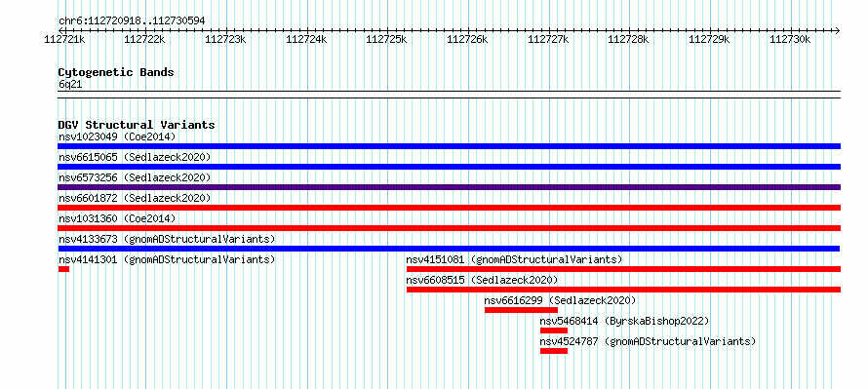
Task: Click the 112726k ruler tick label
Action: pyautogui.click(x=467, y=39)
